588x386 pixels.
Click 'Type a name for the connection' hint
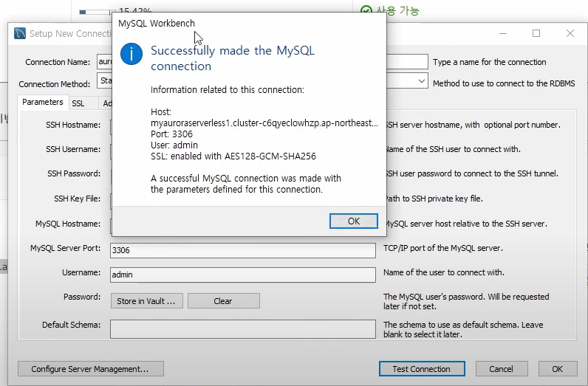(x=489, y=62)
